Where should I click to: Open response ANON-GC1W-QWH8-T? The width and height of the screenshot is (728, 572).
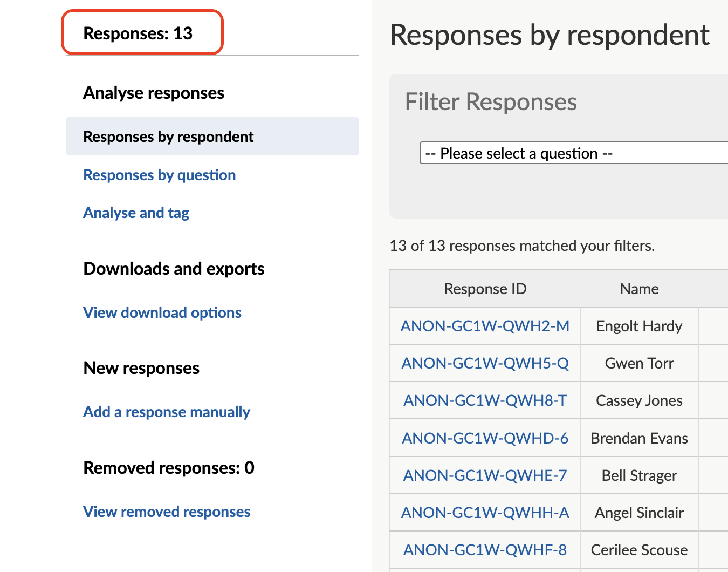485,400
